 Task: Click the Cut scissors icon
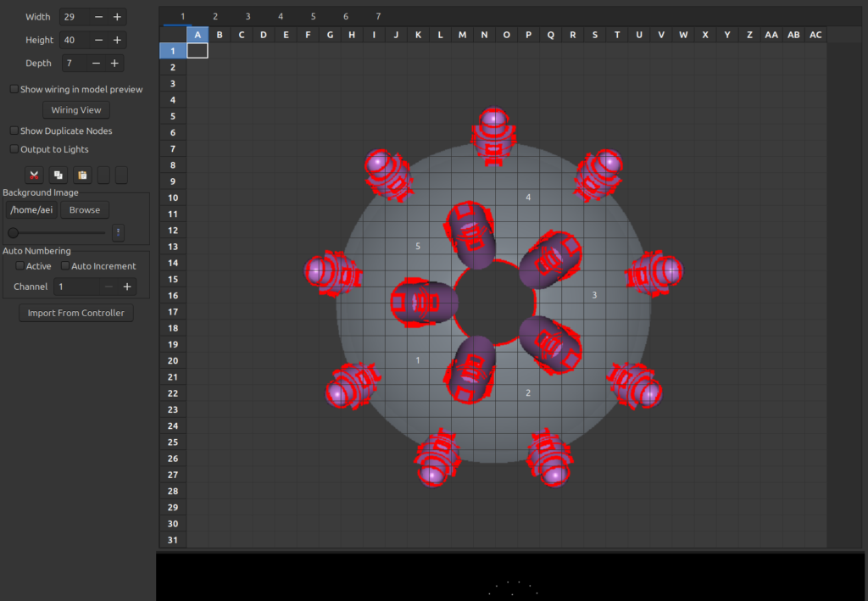(34, 175)
